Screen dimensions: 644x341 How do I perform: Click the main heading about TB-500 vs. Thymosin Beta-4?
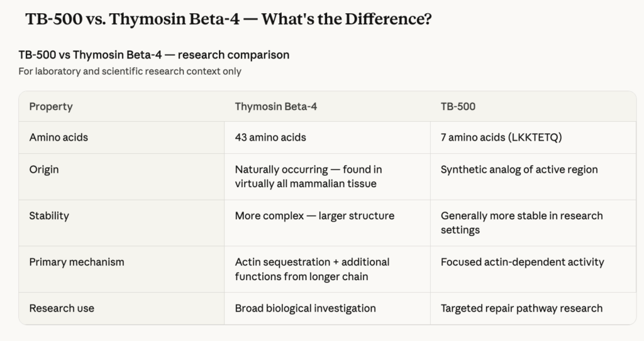click(228, 19)
